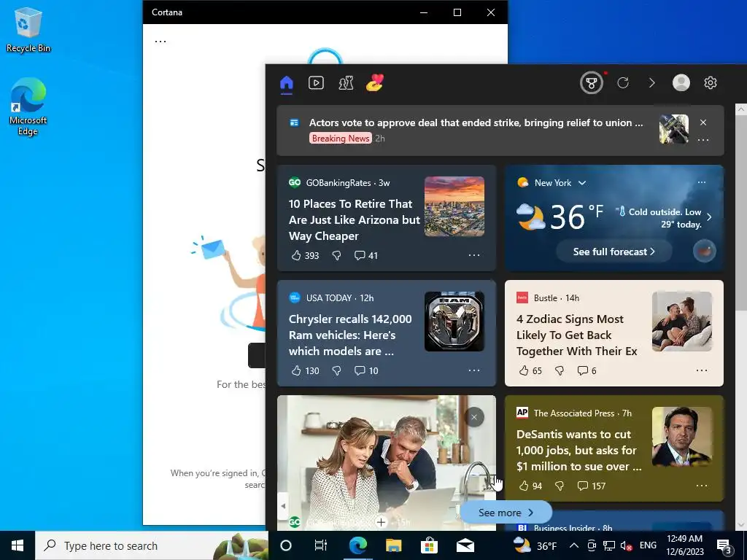The width and height of the screenshot is (747, 560).
Task: Click See full forecast button
Action: click(x=614, y=252)
